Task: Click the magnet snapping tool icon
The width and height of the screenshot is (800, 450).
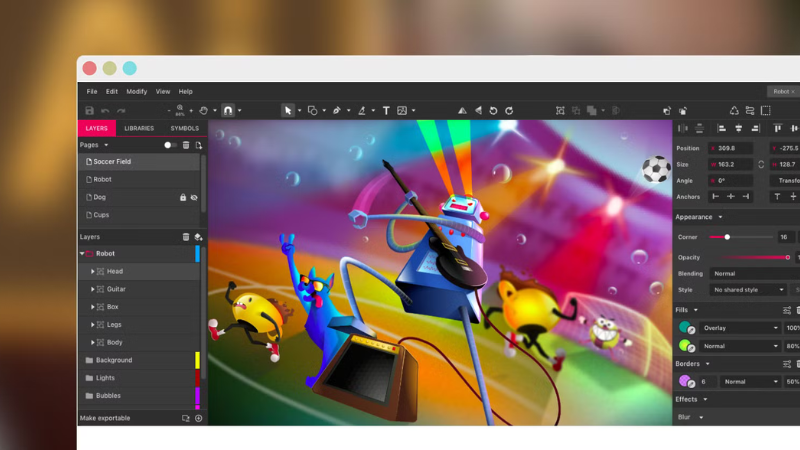Action: tap(228, 111)
